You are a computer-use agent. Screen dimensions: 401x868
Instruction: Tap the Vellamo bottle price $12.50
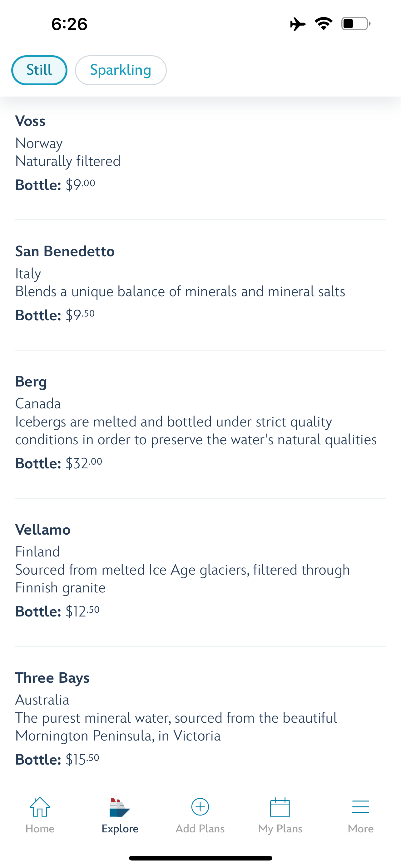(82, 611)
